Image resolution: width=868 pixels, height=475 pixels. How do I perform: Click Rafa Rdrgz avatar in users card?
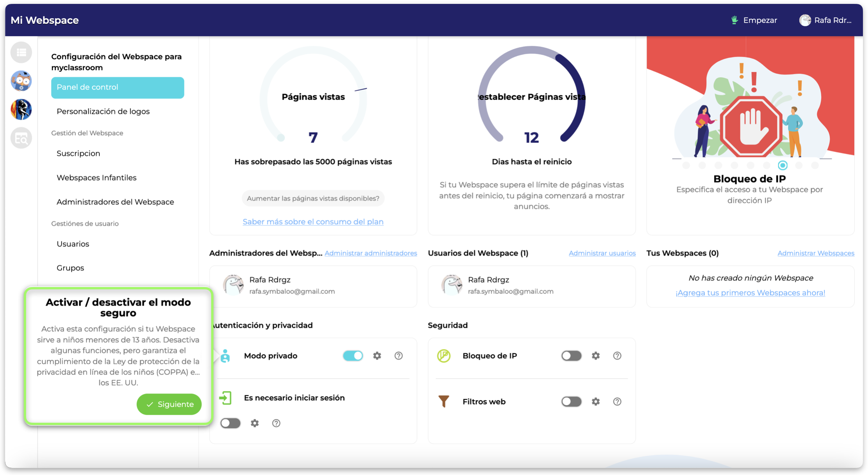click(452, 285)
